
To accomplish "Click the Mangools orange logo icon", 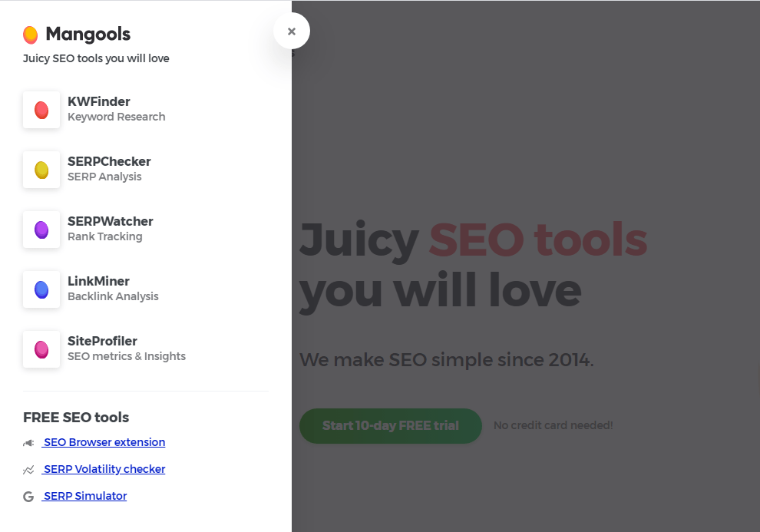I will click(31, 35).
